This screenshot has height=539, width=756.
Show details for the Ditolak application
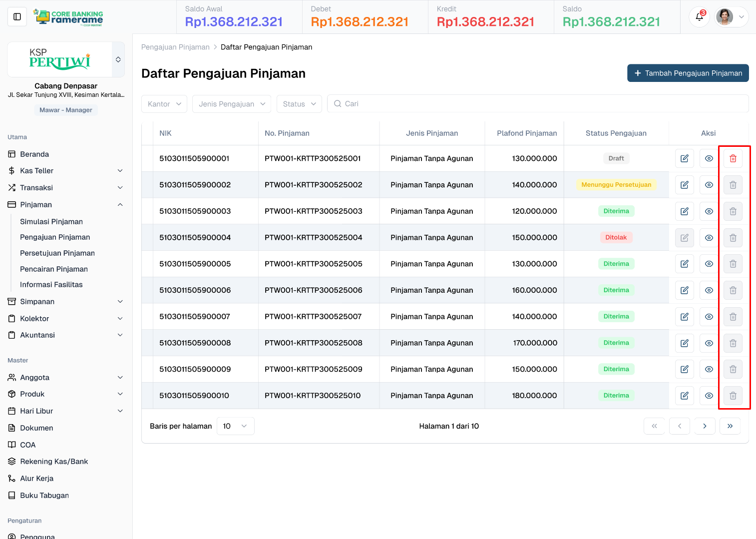coord(709,237)
